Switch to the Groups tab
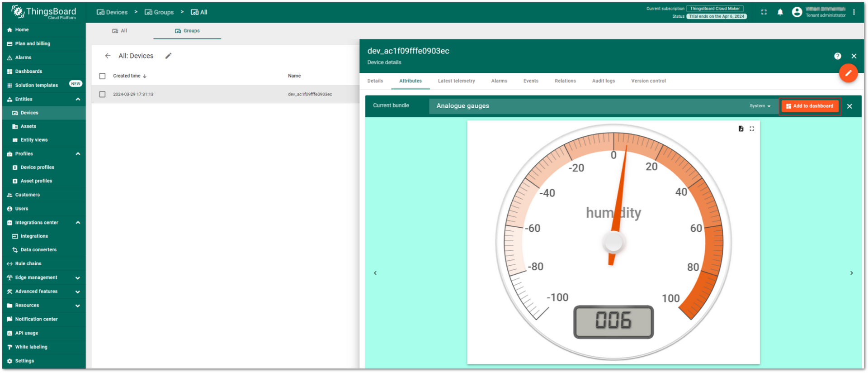The image size is (868, 373). [x=187, y=31]
